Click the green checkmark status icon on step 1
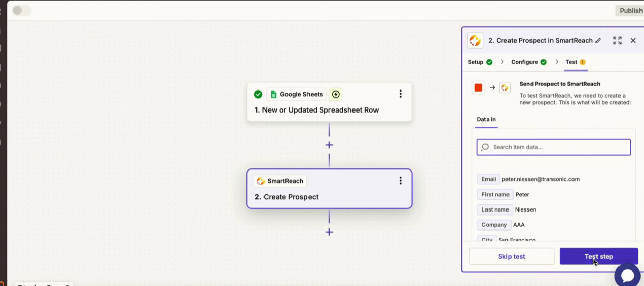Screen dimensions: 644x286 tap(258, 94)
